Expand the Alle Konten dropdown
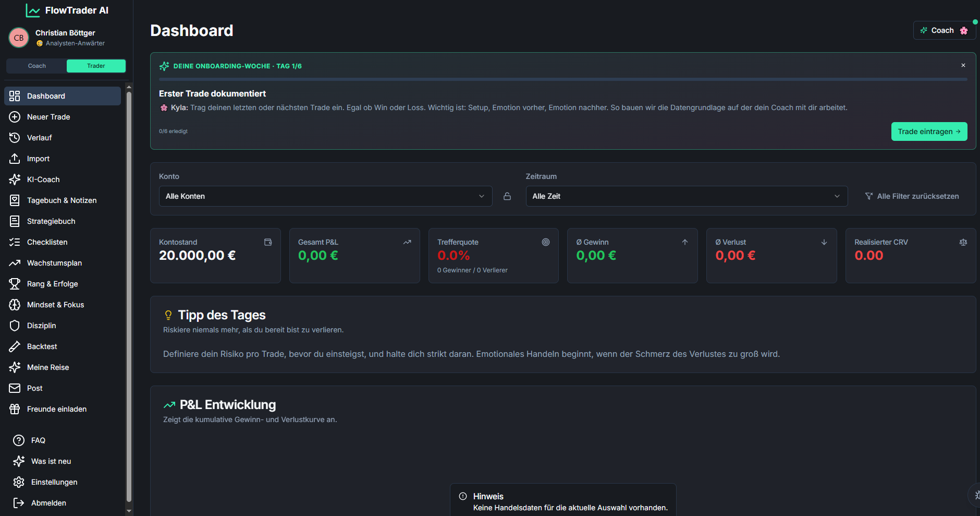 325,196
